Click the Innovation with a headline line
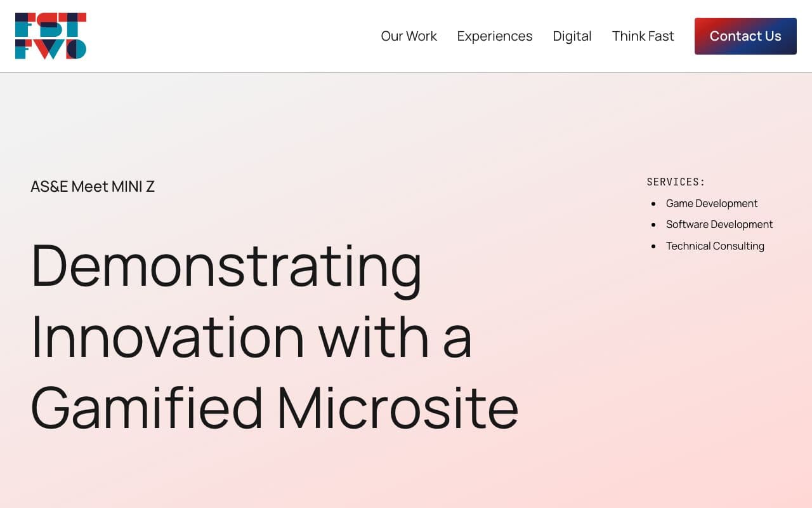Screen dimensions: 812x508 pyautogui.click(x=252, y=336)
